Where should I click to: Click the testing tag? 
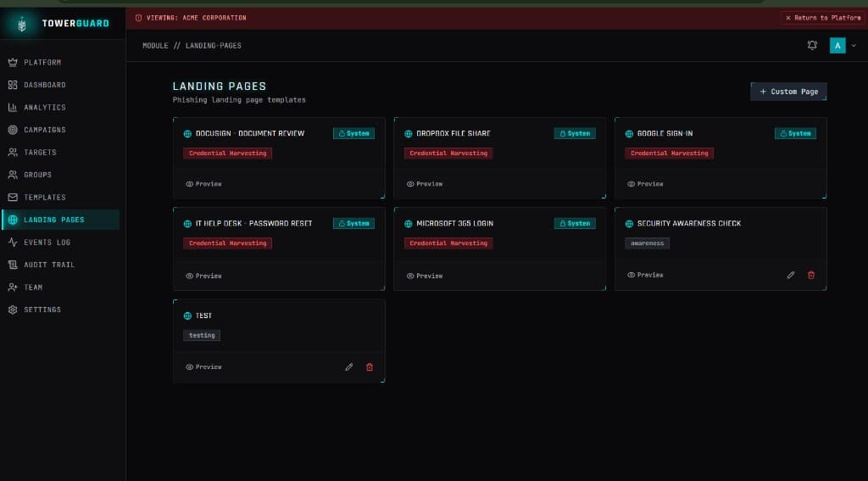202,335
